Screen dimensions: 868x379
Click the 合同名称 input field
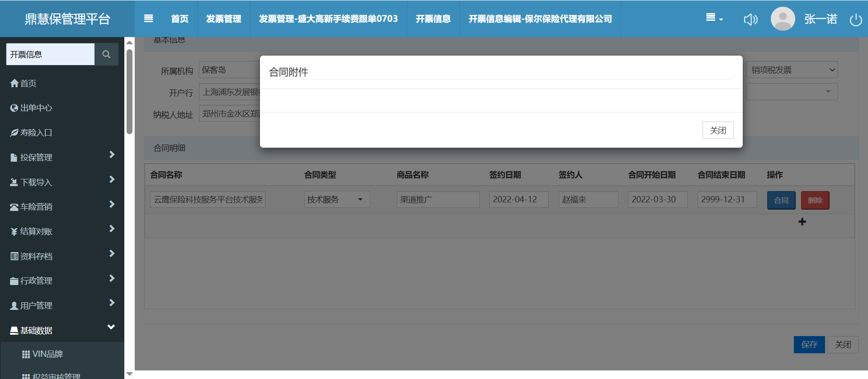point(208,199)
